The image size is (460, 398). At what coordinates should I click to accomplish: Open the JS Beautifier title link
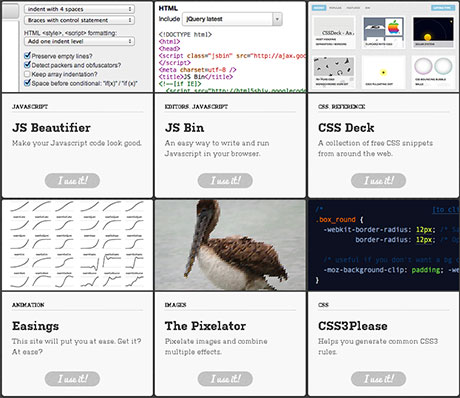[51, 128]
